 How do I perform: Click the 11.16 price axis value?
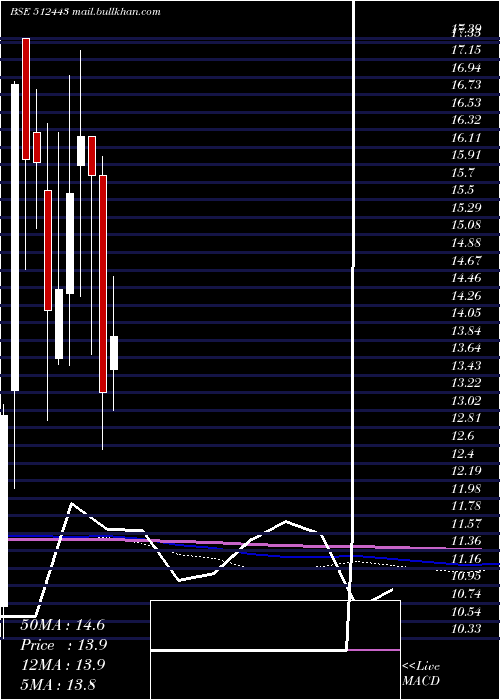(466, 558)
